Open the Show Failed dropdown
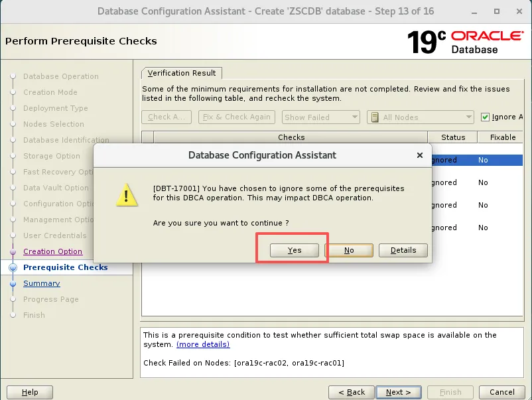Viewport: 532px width, 400px height. click(x=320, y=117)
